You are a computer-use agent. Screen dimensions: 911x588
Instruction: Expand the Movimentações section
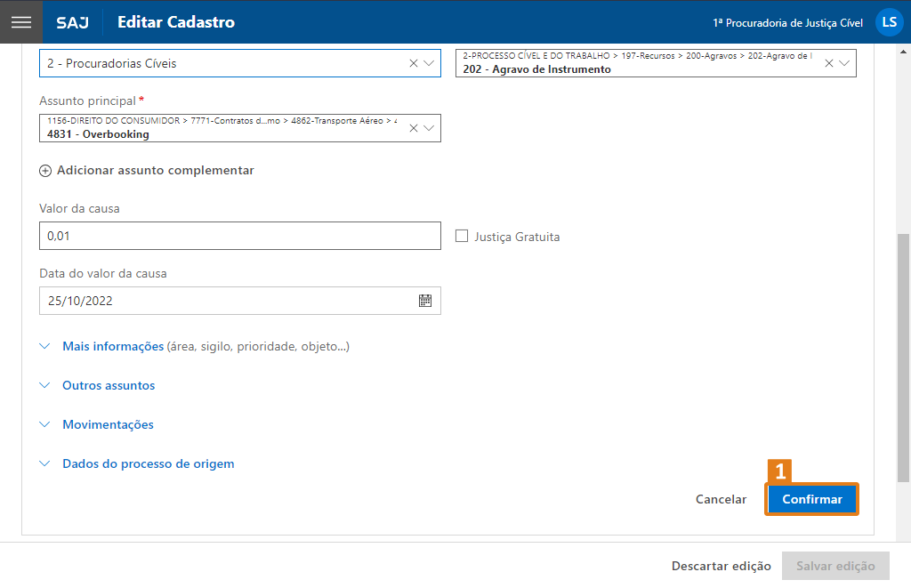coord(108,425)
